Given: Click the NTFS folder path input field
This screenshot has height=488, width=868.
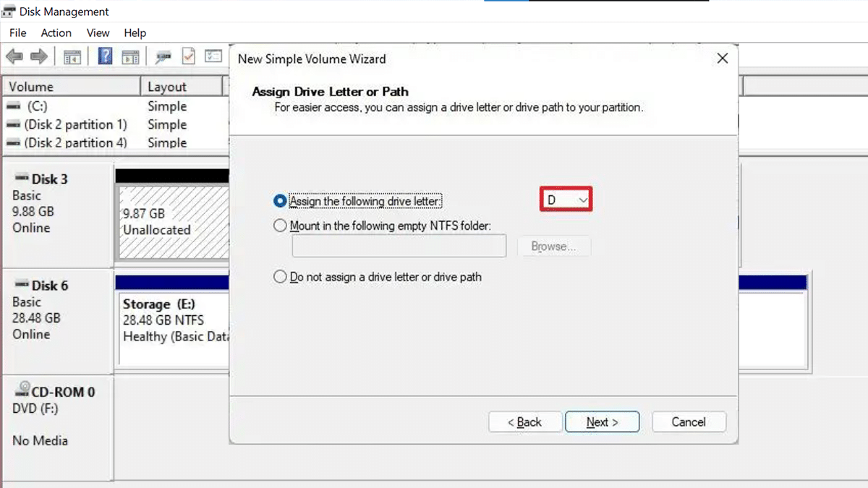Looking at the screenshot, I should click(399, 247).
